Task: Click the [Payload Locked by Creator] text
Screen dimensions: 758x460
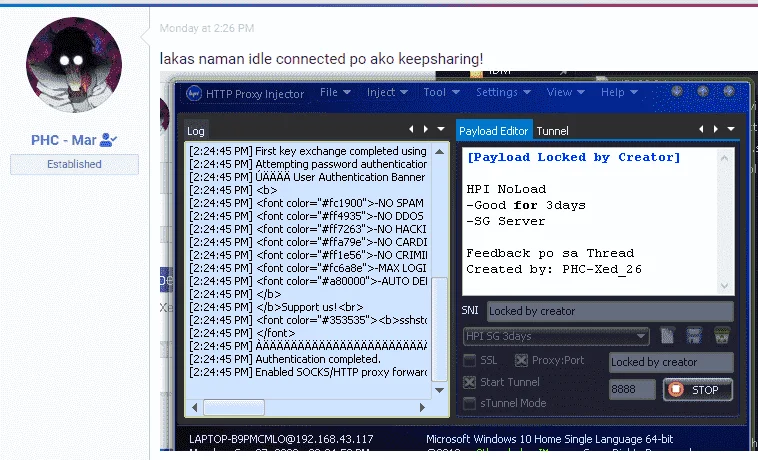Action: pyautogui.click(x=573, y=157)
